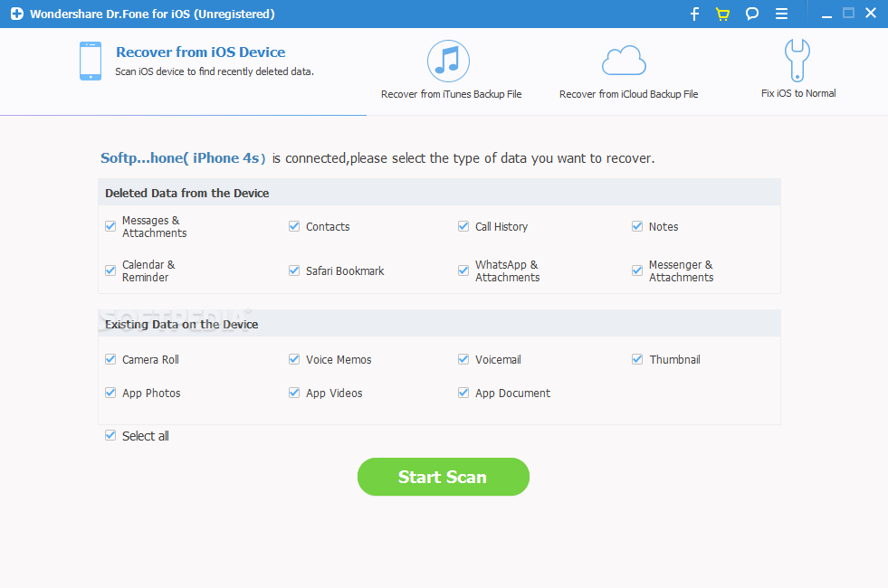Click the wrench Fix iOS icon
The width and height of the screenshot is (888, 588).
[x=797, y=60]
